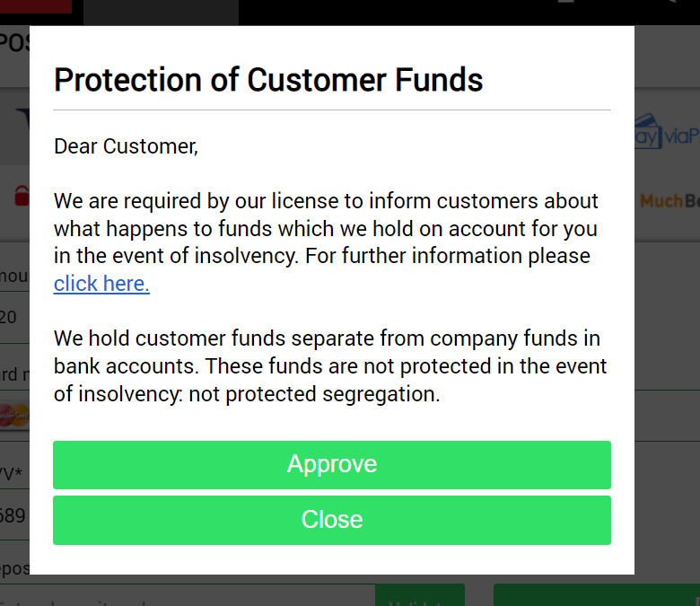This screenshot has height=606, width=700.
Task: Click the red padlock icon behind the dialog
Action: point(22,196)
